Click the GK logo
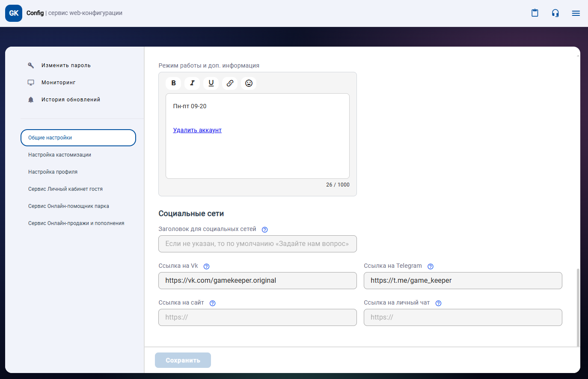 14,13
